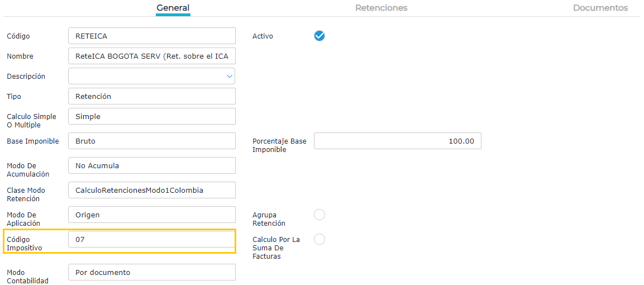
Task: Open the Tipo field showing Retención
Action: point(151,96)
